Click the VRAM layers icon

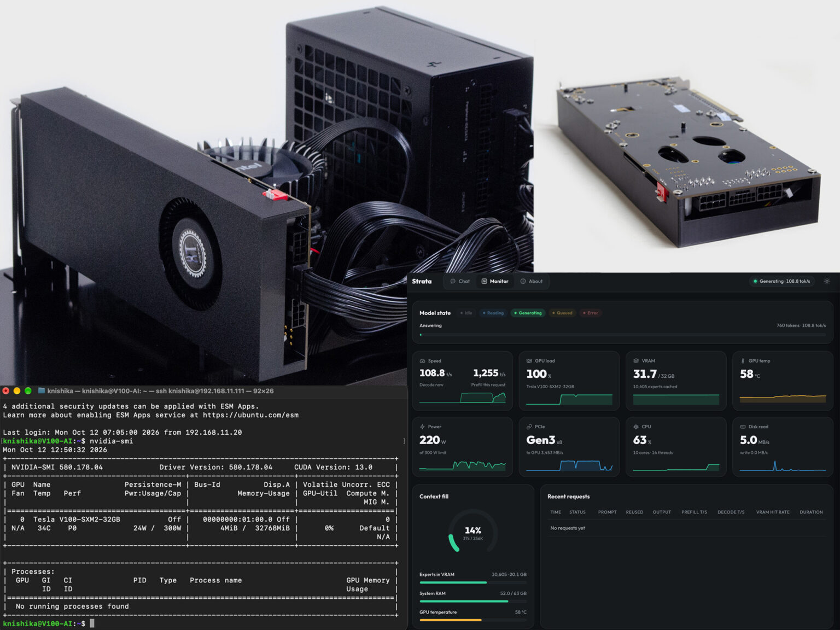coord(636,361)
